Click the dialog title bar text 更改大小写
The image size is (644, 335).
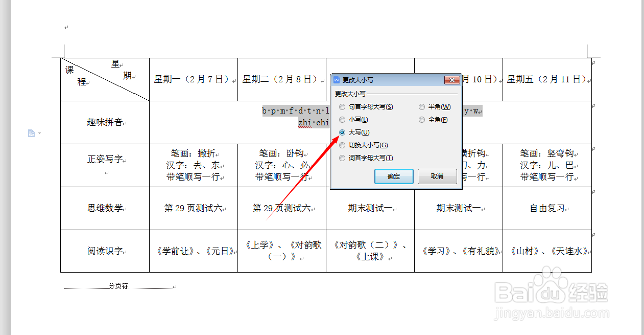(359, 80)
